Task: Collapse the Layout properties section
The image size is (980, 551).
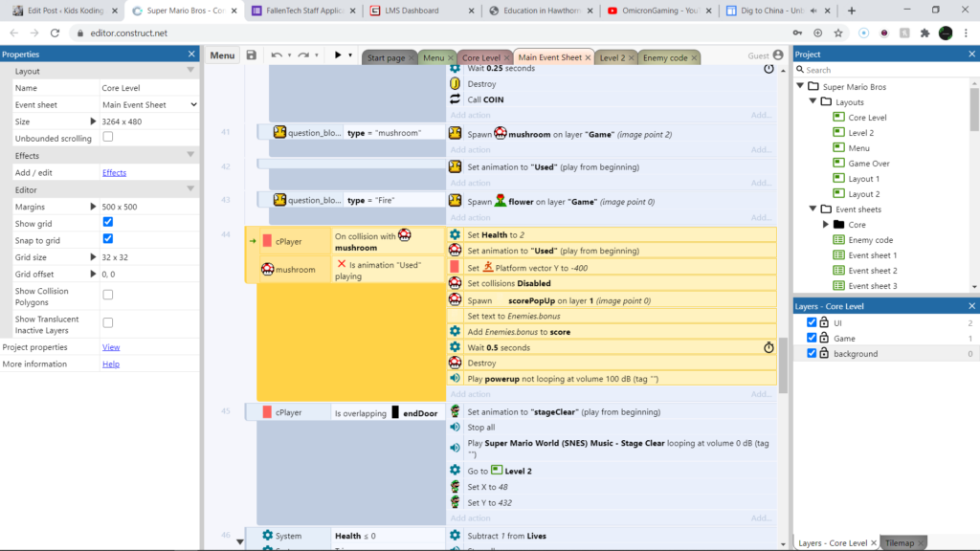Action: 190,71
